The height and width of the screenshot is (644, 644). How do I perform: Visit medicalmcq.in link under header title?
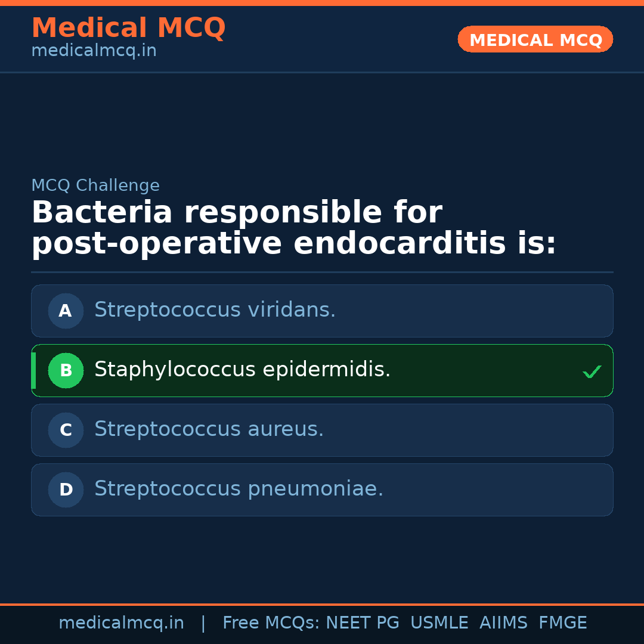(x=94, y=51)
